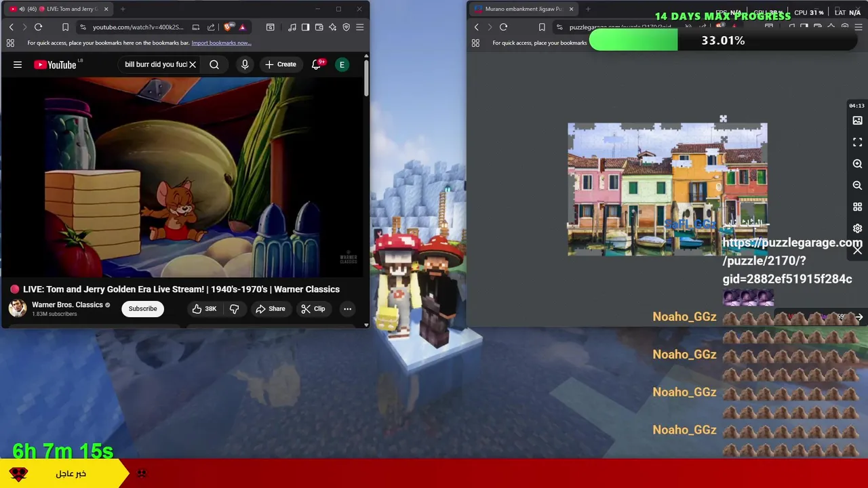The image size is (868, 488).
Task: Open more actions three-dot menu under video
Action: 347,308
